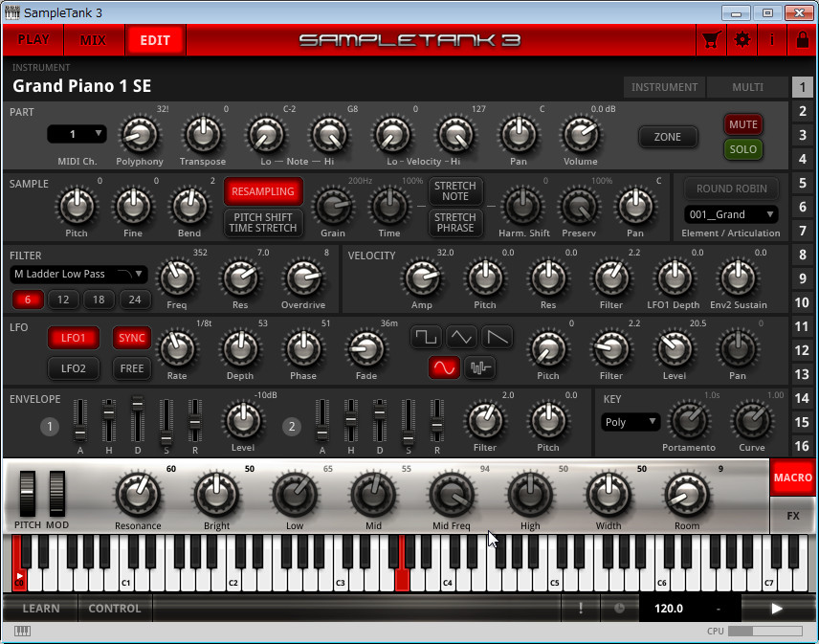The height and width of the screenshot is (644, 819).
Task: Open the FX panel tab
Action: pyautogui.click(x=793, y=516)
